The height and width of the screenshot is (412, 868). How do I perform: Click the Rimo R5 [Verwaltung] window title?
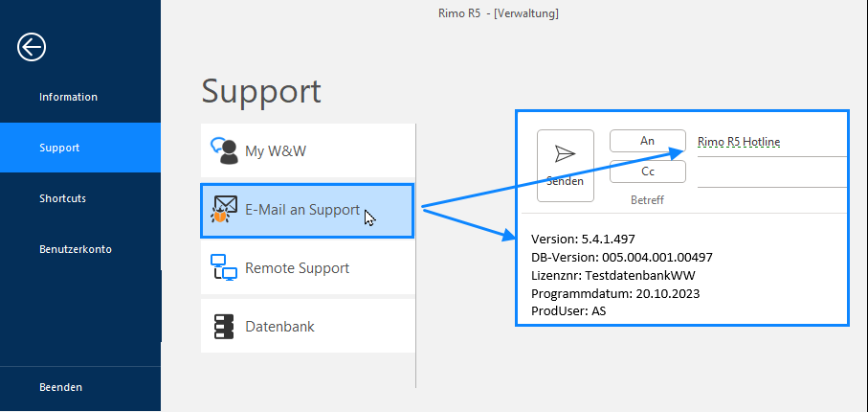coord(499,13)
